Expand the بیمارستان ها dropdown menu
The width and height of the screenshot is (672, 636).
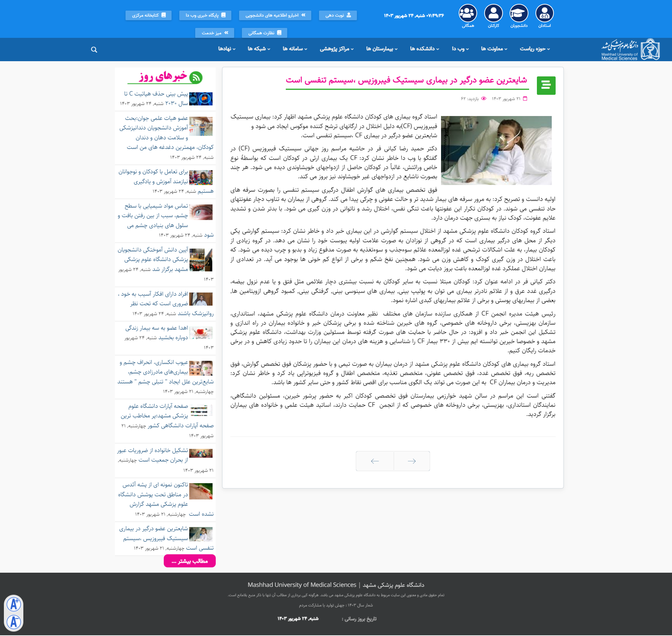tap(382, 49)
